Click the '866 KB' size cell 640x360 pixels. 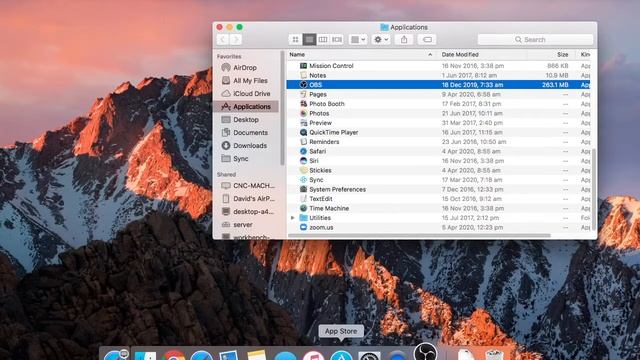coord(558,66)
